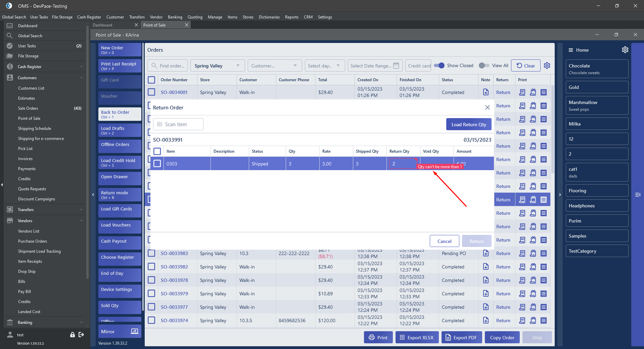Click the Mirror screen icon
Screen dimensions: 644x349
click(134, 331)
